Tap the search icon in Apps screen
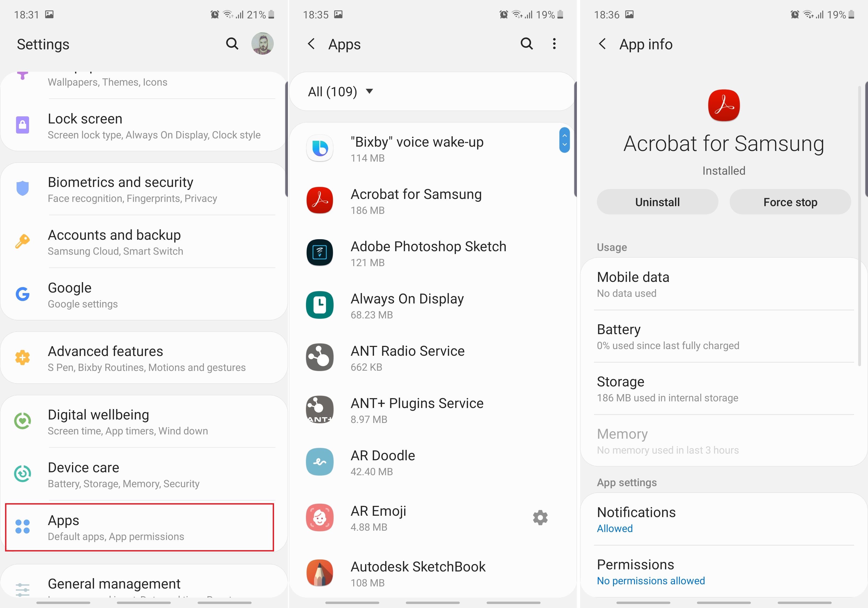This screenshot has width=868, height=608. [x=527, y=44]
